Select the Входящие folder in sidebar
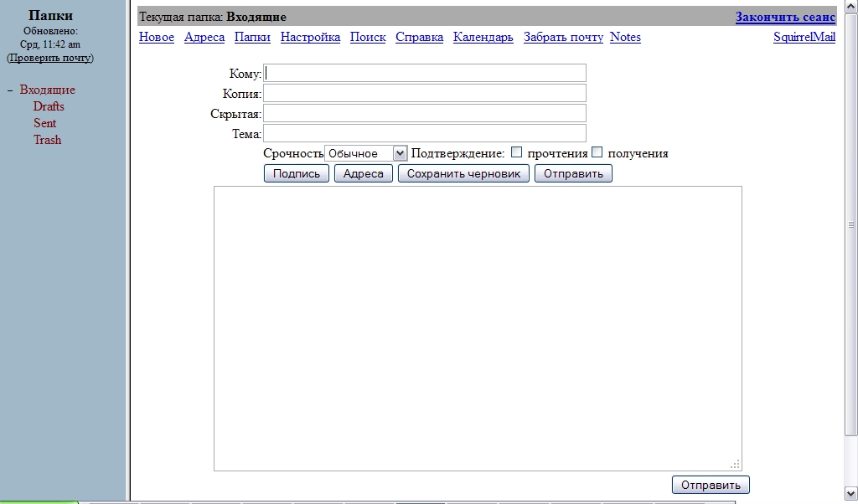This screenshot has width=858, height=504. [48, 90]
